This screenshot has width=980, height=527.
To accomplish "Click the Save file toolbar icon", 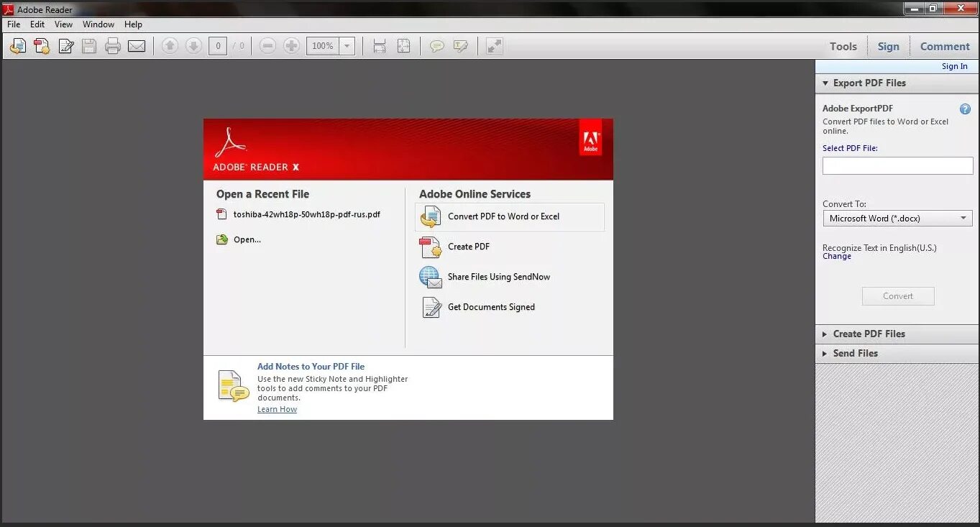I will (89, 46).
